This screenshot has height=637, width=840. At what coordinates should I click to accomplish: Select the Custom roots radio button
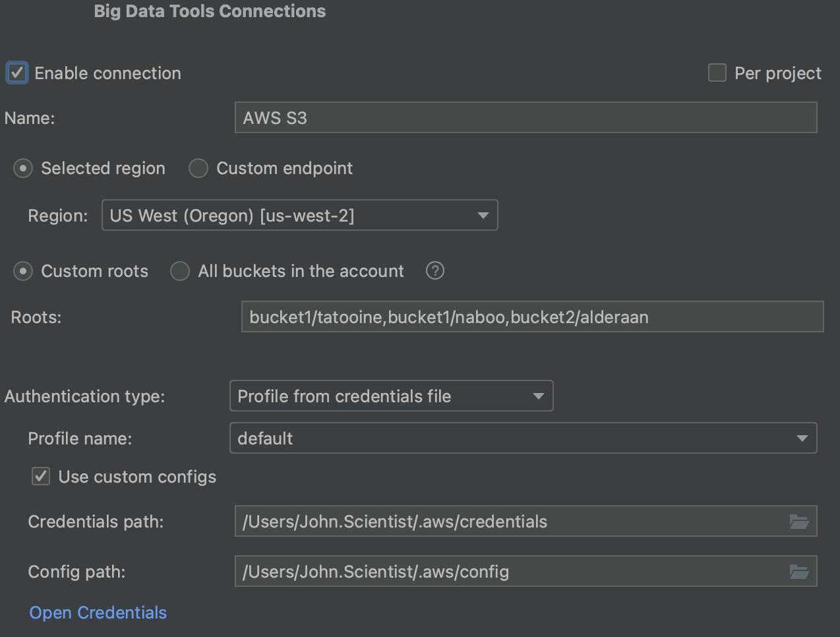(23, 271)
